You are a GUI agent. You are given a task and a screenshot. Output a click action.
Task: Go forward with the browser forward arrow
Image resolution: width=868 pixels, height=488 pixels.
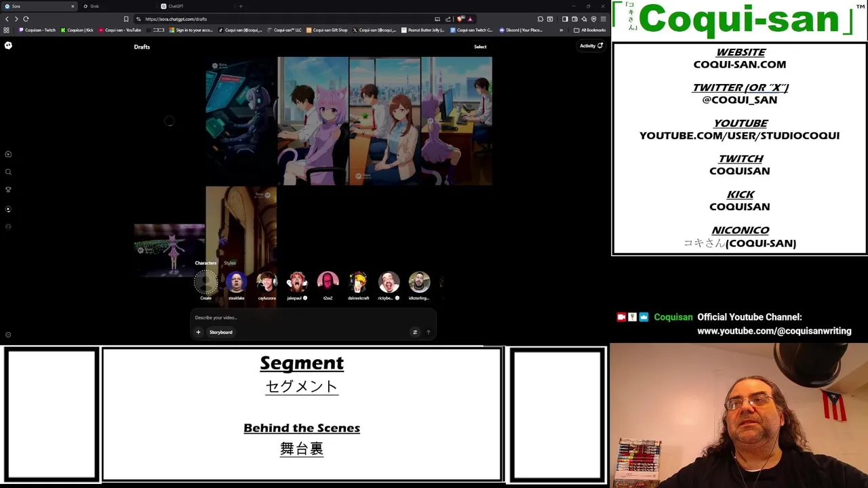click(x=16, y=19)
